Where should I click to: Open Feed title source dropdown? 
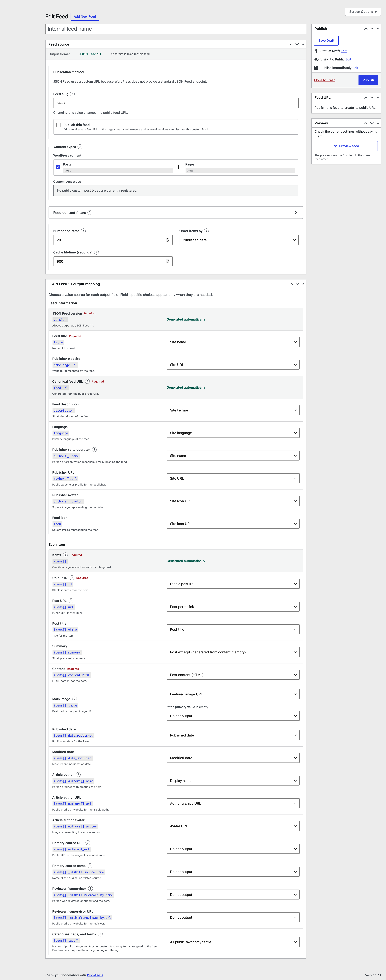tap(233, 342)
